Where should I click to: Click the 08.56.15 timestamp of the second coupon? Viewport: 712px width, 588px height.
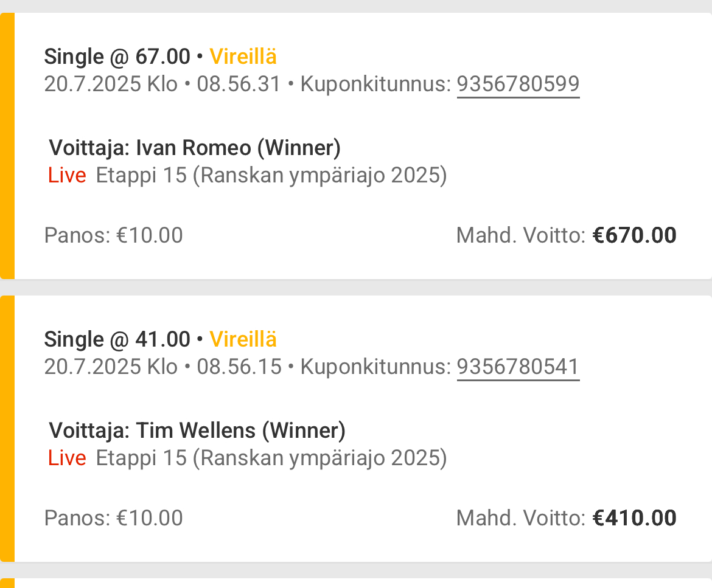tap(239, 367)
